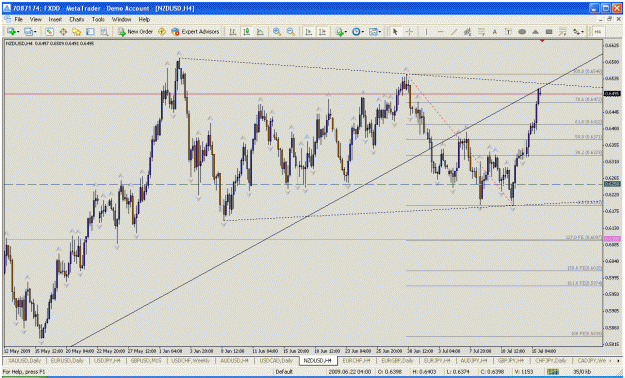Click the connection status bars indicator
The width and height of the screenshot is (625, 378).
[x=552, y=372]
